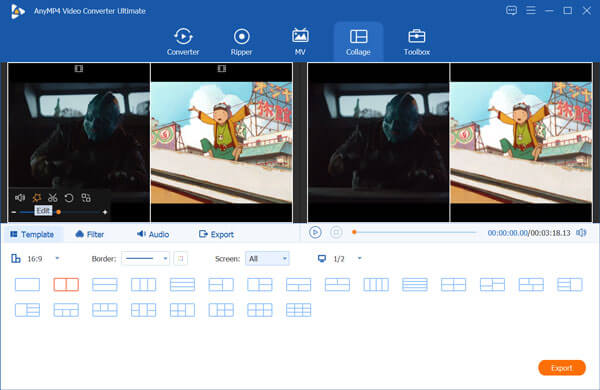The height and width of the screenshot is (390, 600).
Task: Select the 2x2 four-cell grid template
Action: 453,284
